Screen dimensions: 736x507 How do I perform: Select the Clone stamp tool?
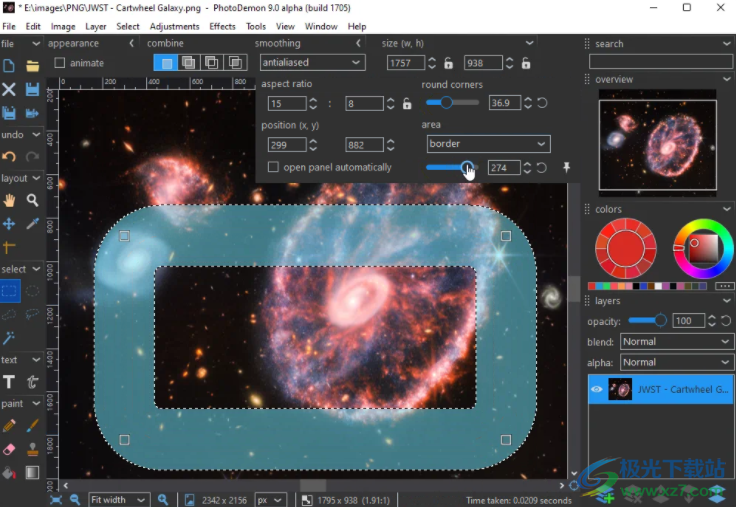click(32, 449)
